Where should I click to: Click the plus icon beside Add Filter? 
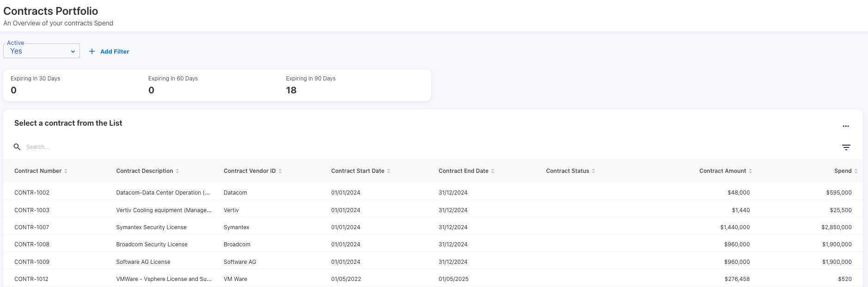point(92,51)
